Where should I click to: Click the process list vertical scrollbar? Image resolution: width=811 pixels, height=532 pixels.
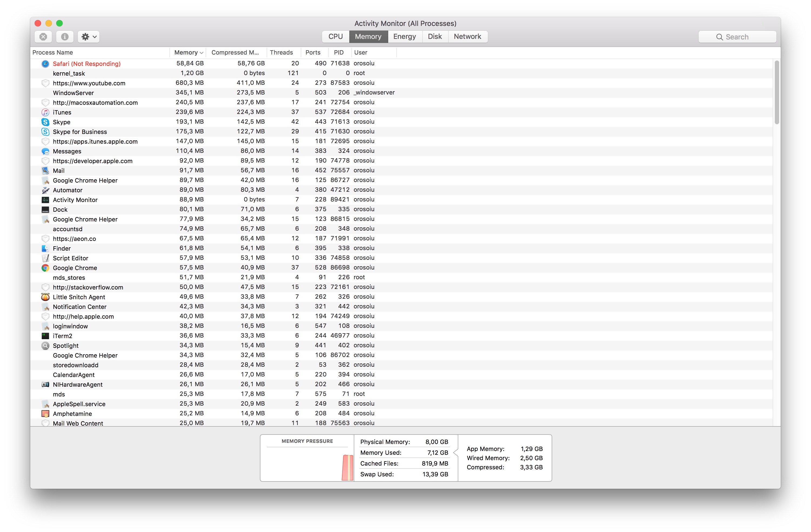777,92
